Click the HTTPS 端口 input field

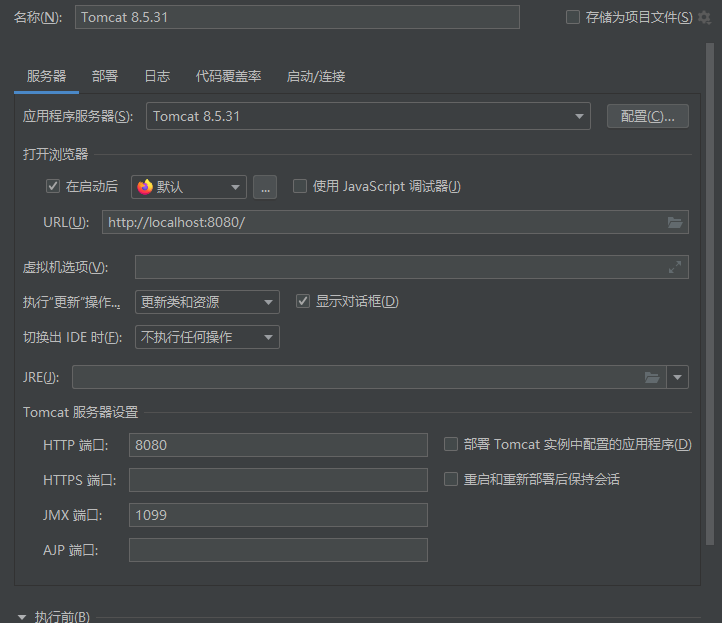(x=279, y=480)
